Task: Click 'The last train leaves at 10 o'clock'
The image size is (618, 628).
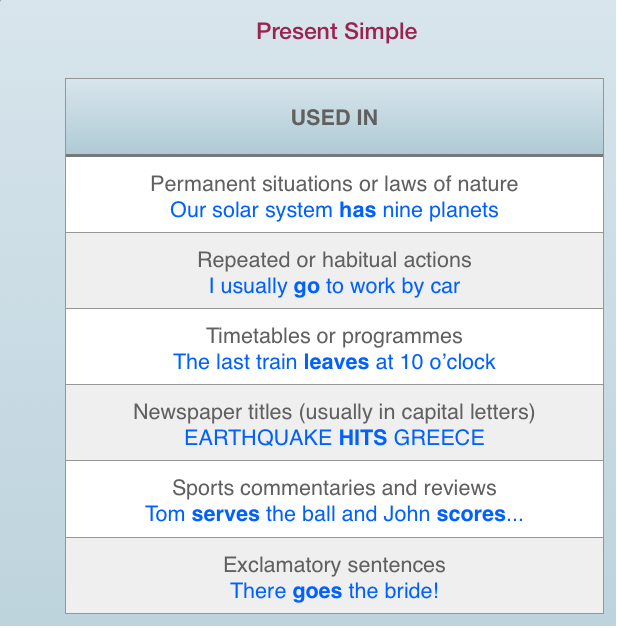Action: (x=334, y=362)
